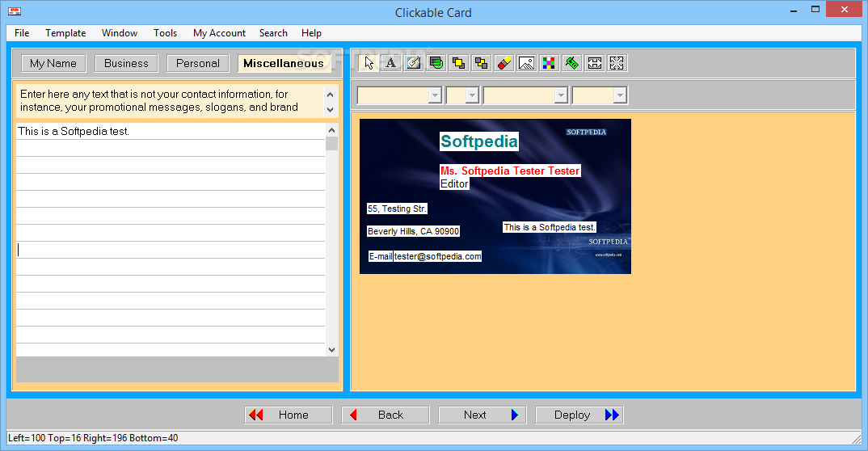Click the Clickable Card app icon in title bar
This screenshot has height=451, width=868.
pos(15,11)
